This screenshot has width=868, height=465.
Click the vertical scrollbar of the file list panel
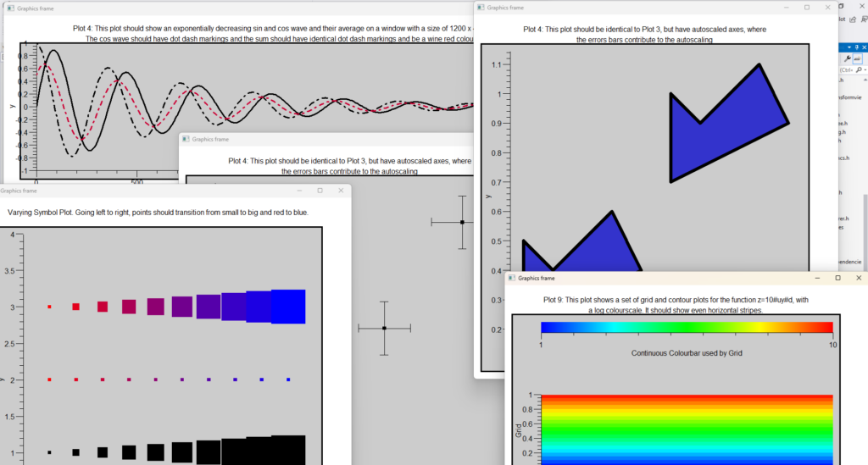tap(865, 220)
